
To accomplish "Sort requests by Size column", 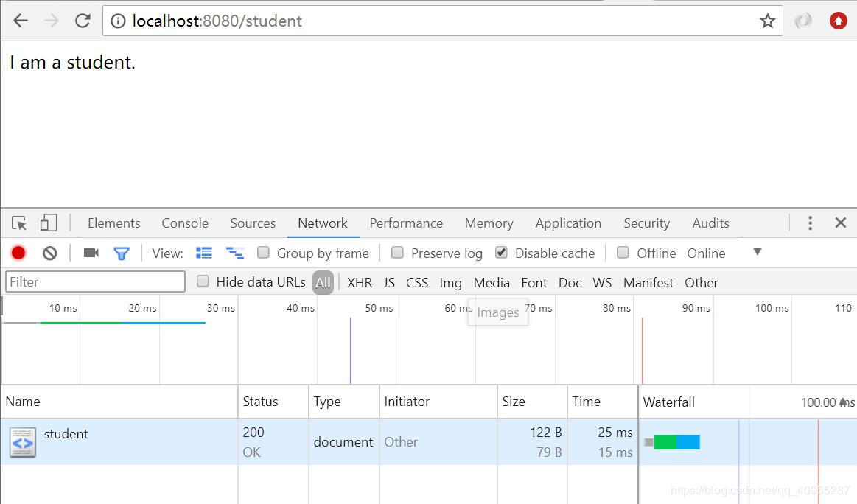I will tap(532, 402).
